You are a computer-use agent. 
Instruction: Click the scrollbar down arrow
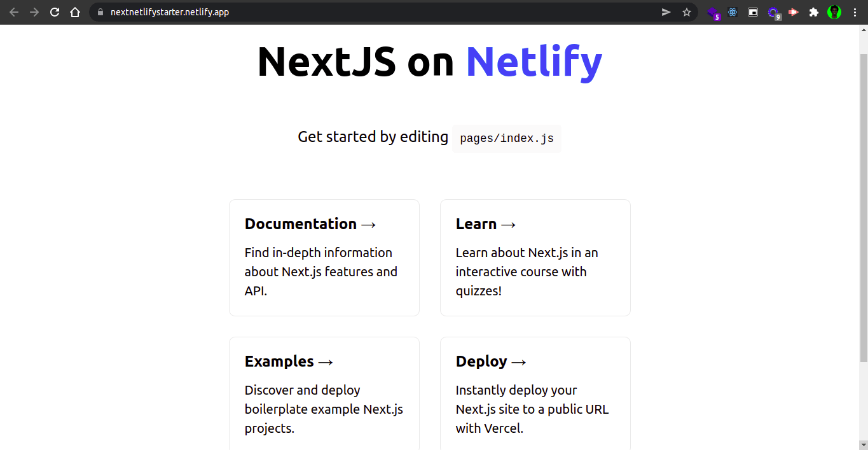click(x=863, y=445)
